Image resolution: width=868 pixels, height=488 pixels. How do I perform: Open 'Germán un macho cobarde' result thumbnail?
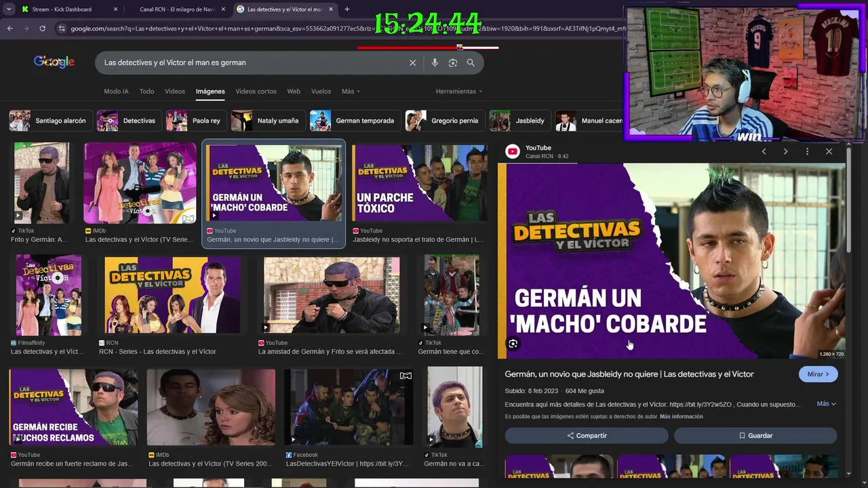274,182
